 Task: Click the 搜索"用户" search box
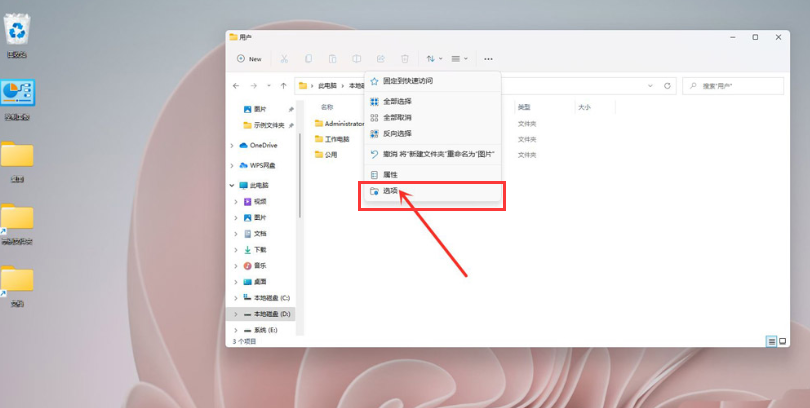click(735, 87)
